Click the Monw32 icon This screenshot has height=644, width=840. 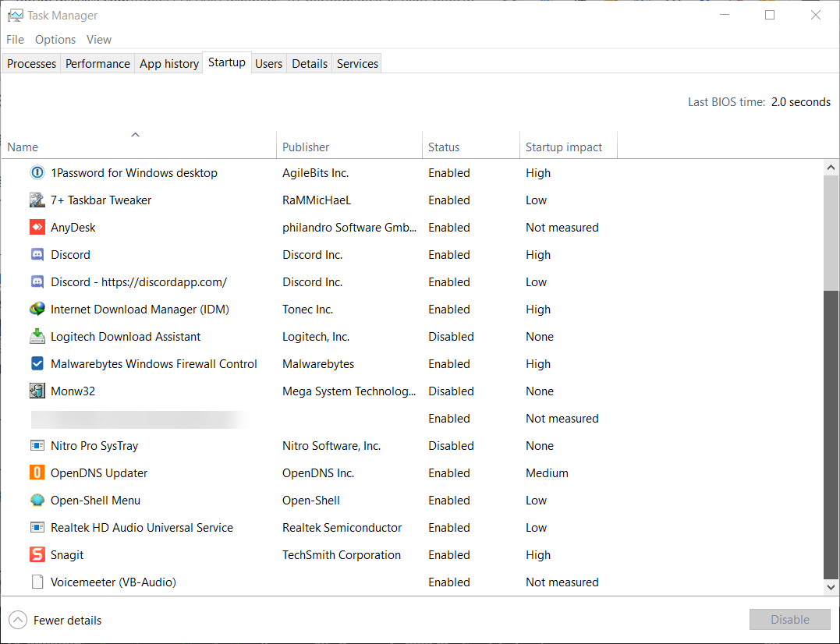point(37,391)
